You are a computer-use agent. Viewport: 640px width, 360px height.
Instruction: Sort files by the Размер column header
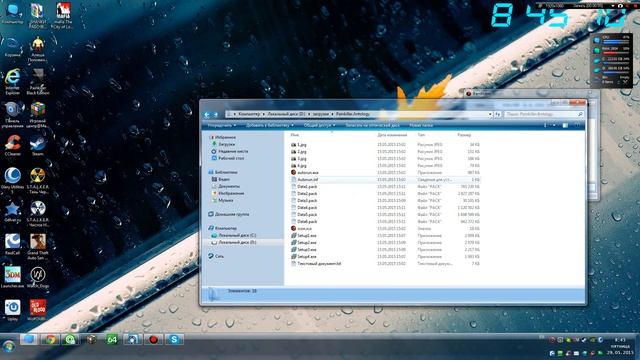pyautogui.click(x=464, y=135)
